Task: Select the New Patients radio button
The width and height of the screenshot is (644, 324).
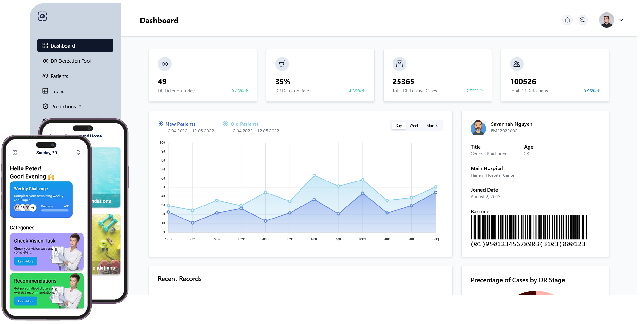Action: pos(160,124)
